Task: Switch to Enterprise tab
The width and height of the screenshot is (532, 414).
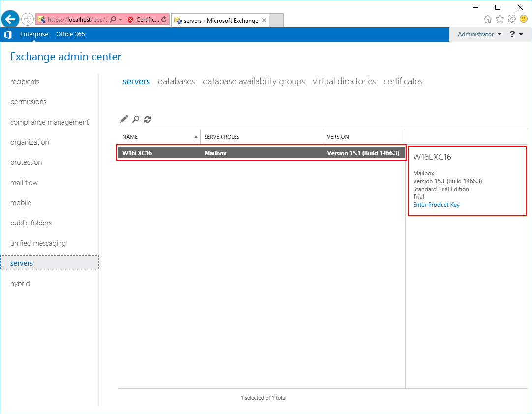Action: pos(34,34)
